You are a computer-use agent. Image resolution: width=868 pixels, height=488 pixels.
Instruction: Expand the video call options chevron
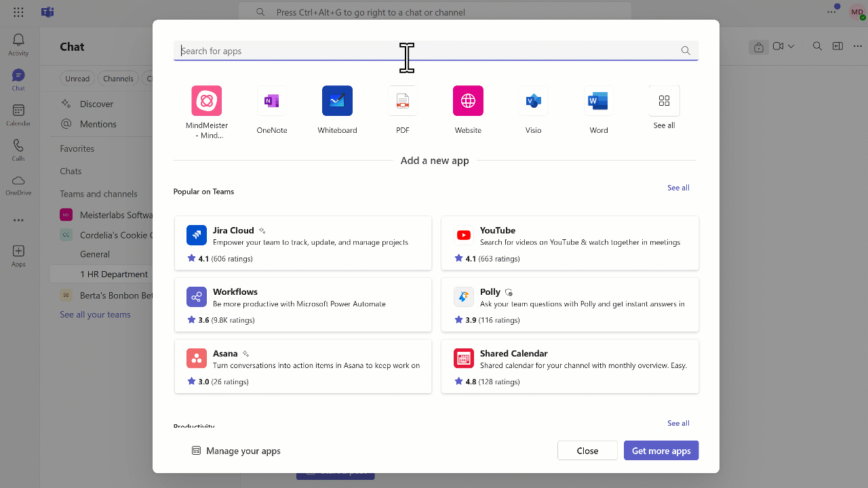click(791, 46)
